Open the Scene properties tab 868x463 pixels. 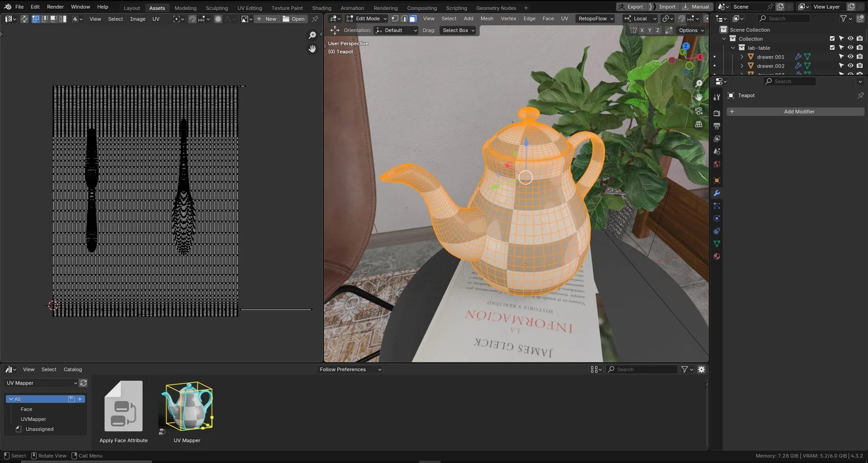pyautogui.click(x=717, y=151)
